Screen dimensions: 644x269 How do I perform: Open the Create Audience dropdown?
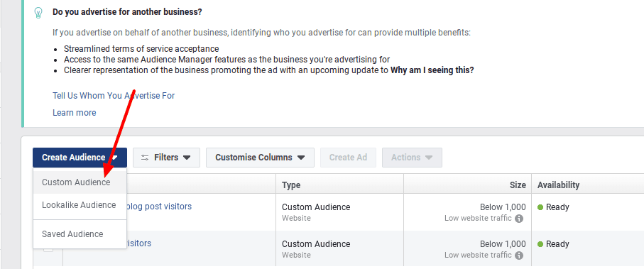tap(80, 158)
